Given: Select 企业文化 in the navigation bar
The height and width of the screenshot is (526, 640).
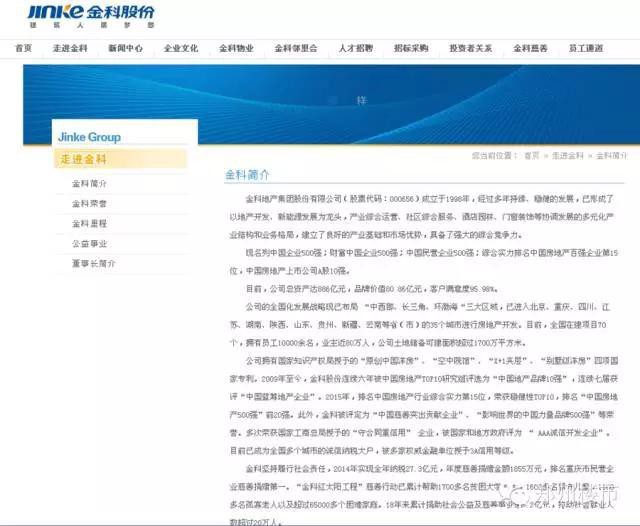Looking at the screenshot, I should tap(181, 48).
